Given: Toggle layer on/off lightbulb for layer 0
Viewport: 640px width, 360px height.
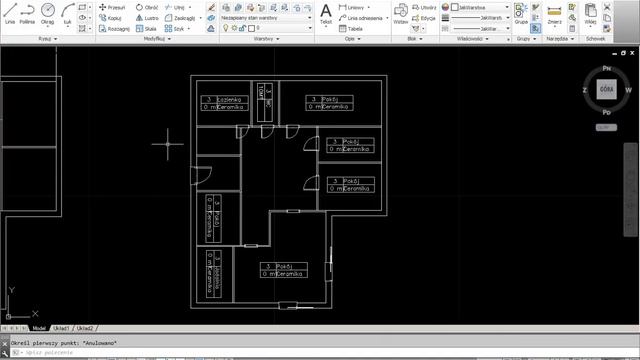Looking at the screenshot, I should pyautogui.click(x=226, y=28).
